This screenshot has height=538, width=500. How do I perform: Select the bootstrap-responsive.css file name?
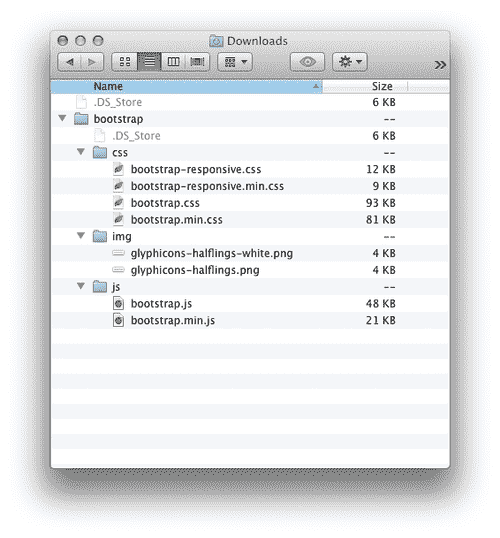(x=196, y=169)
